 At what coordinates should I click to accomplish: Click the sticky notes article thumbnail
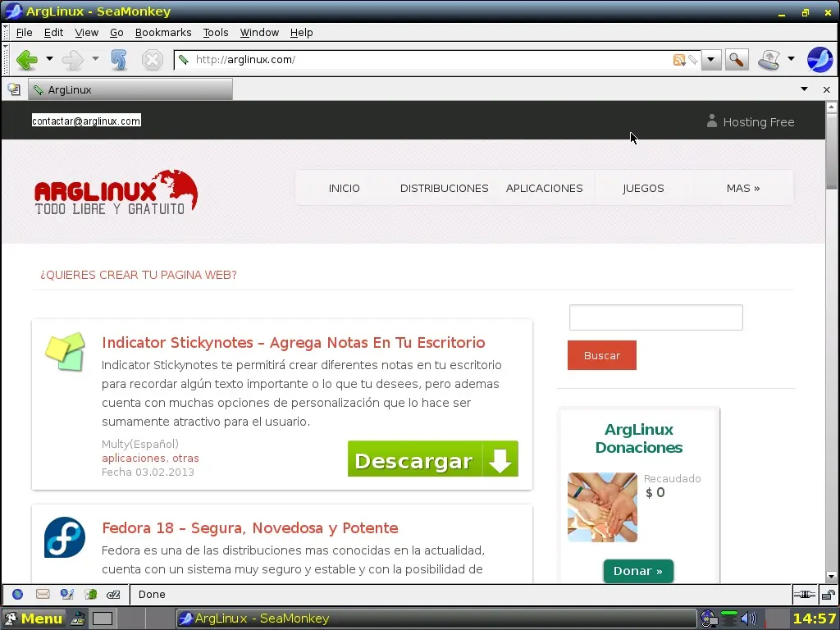click(66, 352)
